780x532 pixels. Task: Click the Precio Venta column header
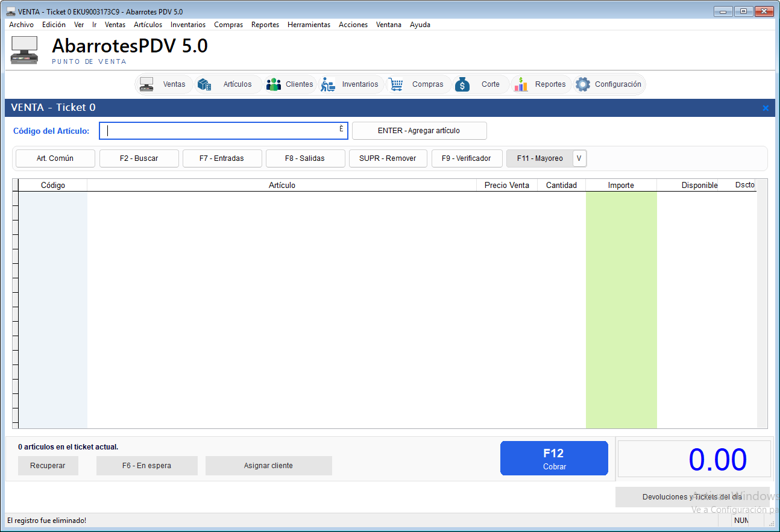point(507,186)
